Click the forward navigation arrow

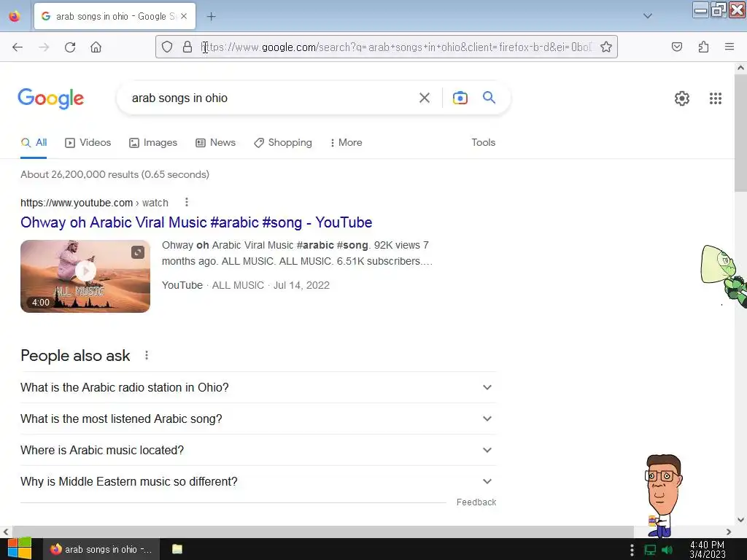click(x=44, y=47)
